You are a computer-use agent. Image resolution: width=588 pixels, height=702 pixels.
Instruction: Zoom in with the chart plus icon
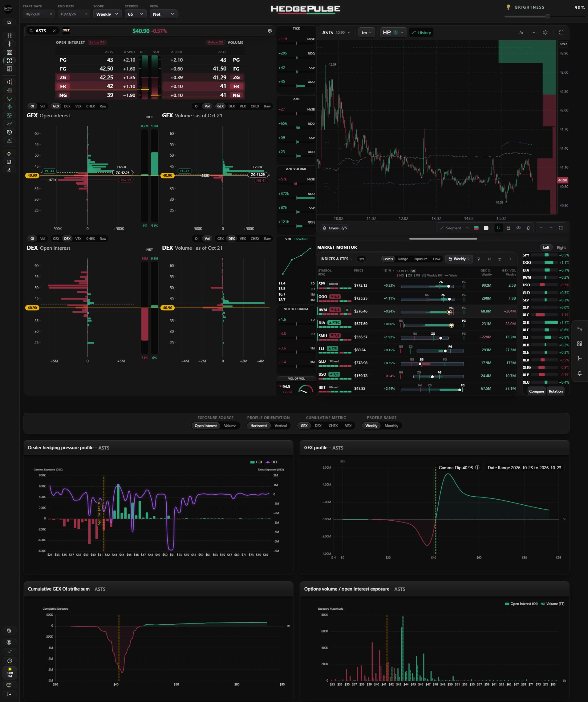tap(551, 228)
